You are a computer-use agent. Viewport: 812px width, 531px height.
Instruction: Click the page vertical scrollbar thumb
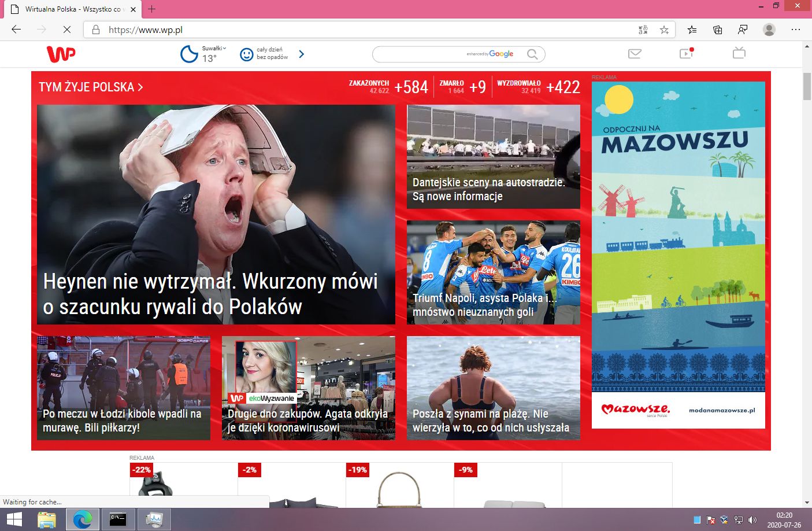tap(807, 87)
